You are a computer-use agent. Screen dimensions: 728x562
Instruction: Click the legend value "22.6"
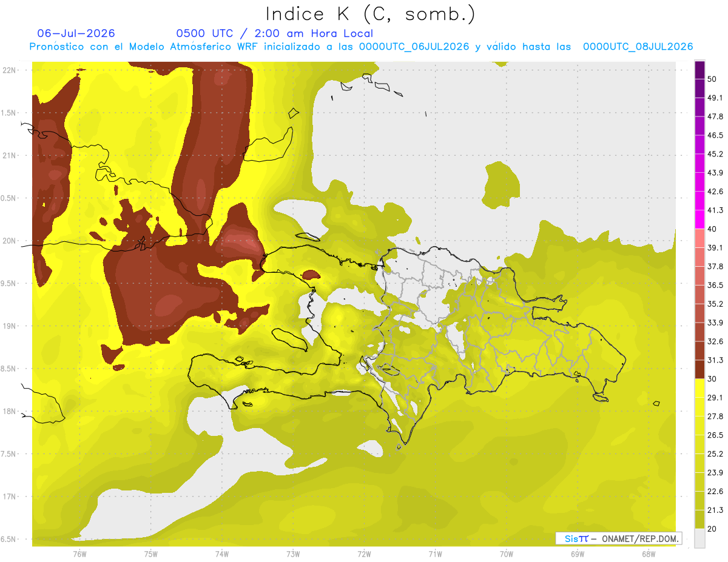click(715, 492)
